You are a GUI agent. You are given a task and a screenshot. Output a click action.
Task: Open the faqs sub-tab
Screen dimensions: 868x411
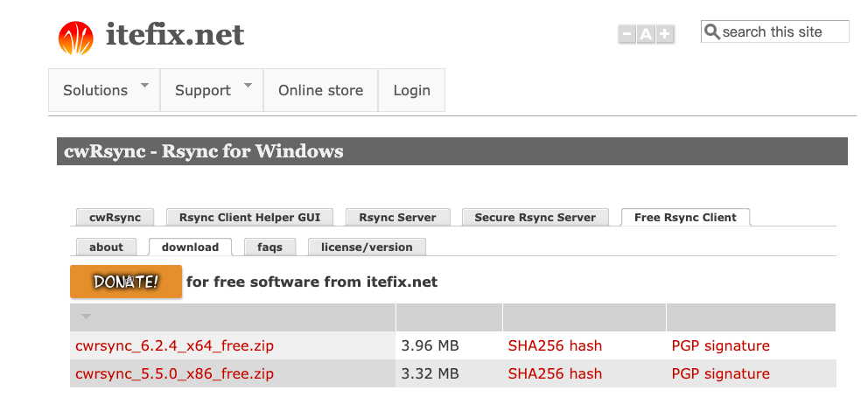point(269,247)
